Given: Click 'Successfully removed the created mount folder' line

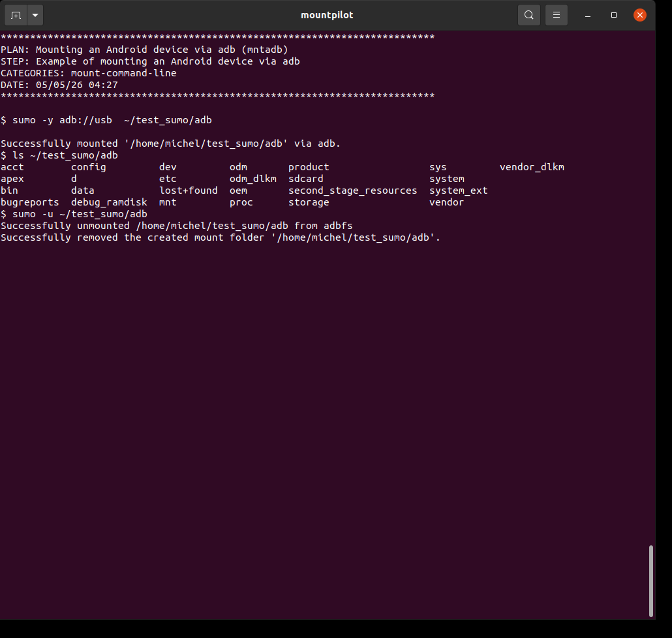Looking at the screenshot, I should pos(221,237).
